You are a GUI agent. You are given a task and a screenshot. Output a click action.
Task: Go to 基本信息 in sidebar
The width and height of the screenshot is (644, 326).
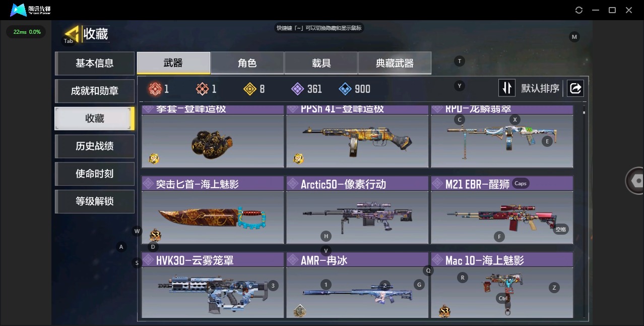(x=95, y=63)
